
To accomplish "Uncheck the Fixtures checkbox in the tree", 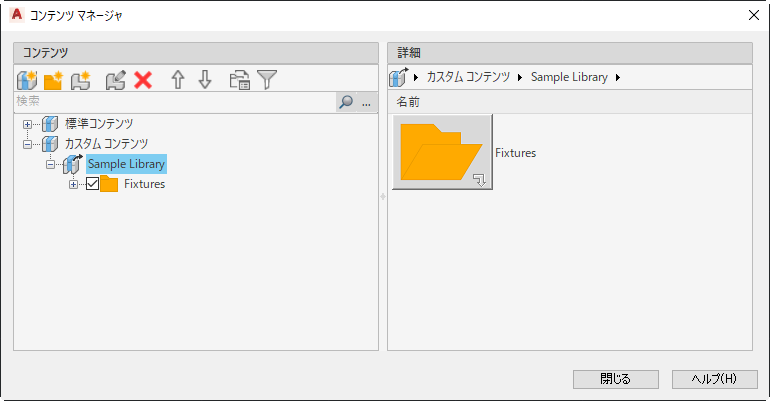I will [93, 184].
